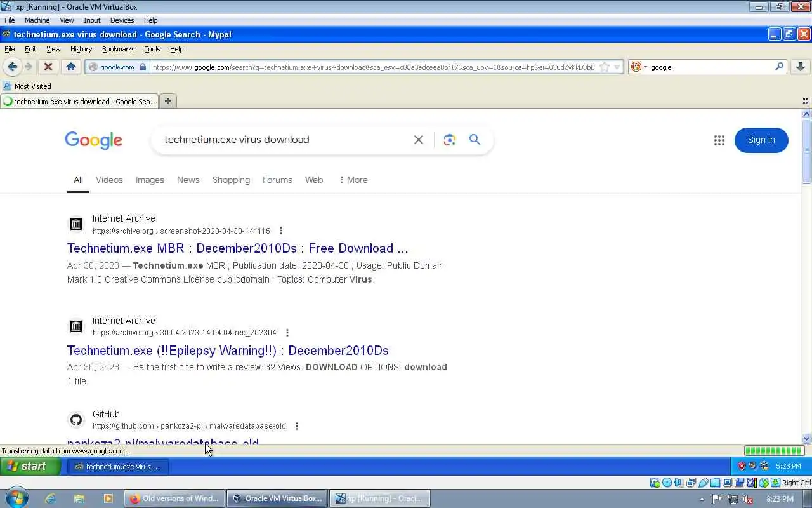Go back with the browser Back arrow
812x508 pixels.
coord(12,67)
